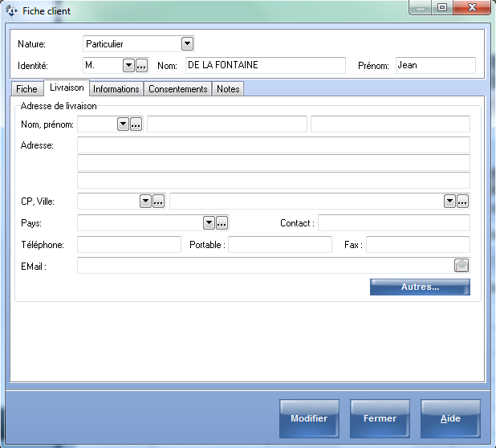Click the ellipsis button next to Identité
The image size is (496, 448).
(x=141, y=66)
